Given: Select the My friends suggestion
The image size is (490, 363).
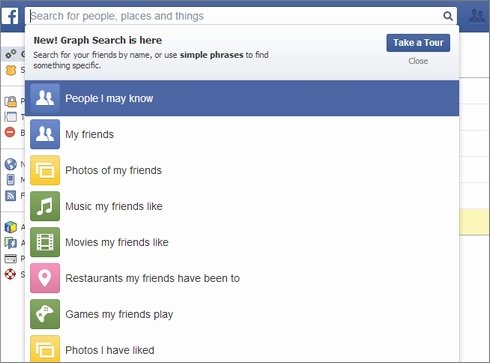Looking at the screenshot, I should [x=242, y=134].
